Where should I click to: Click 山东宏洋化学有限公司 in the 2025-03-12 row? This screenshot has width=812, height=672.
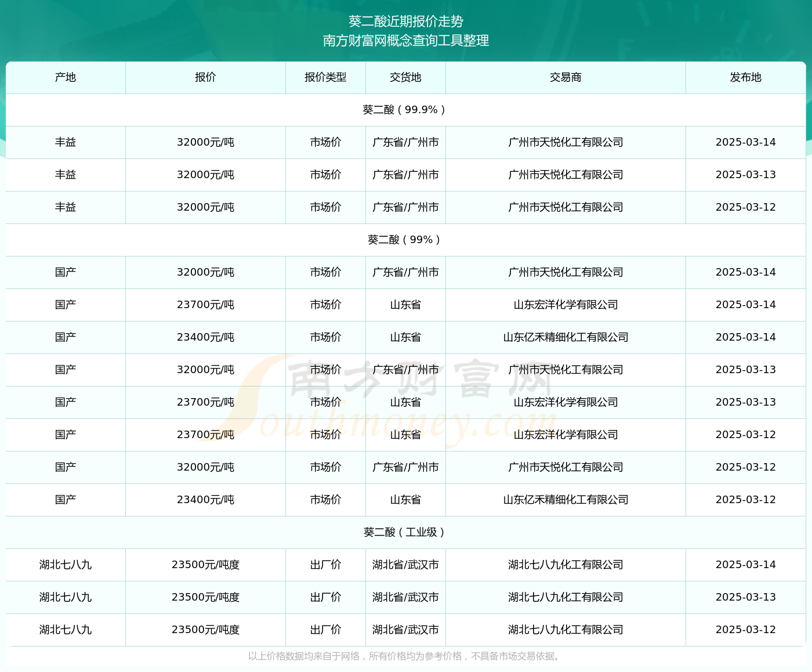(565, 435)
